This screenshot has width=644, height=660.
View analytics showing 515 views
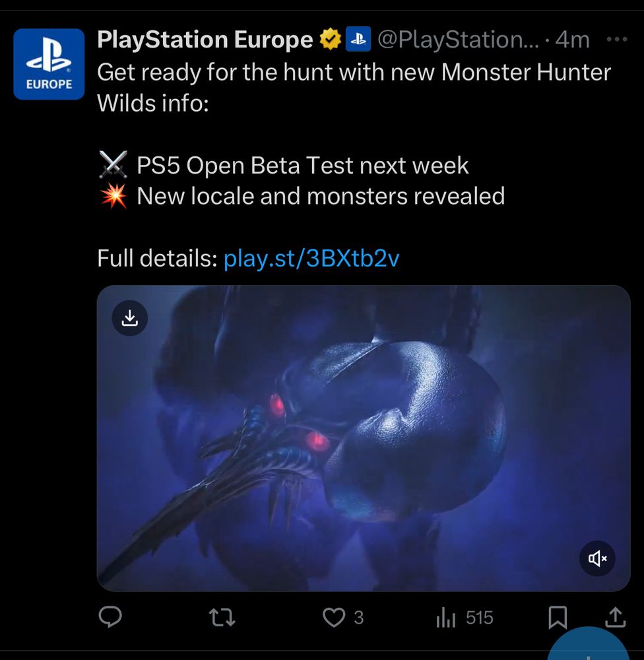tap(465, 618)
